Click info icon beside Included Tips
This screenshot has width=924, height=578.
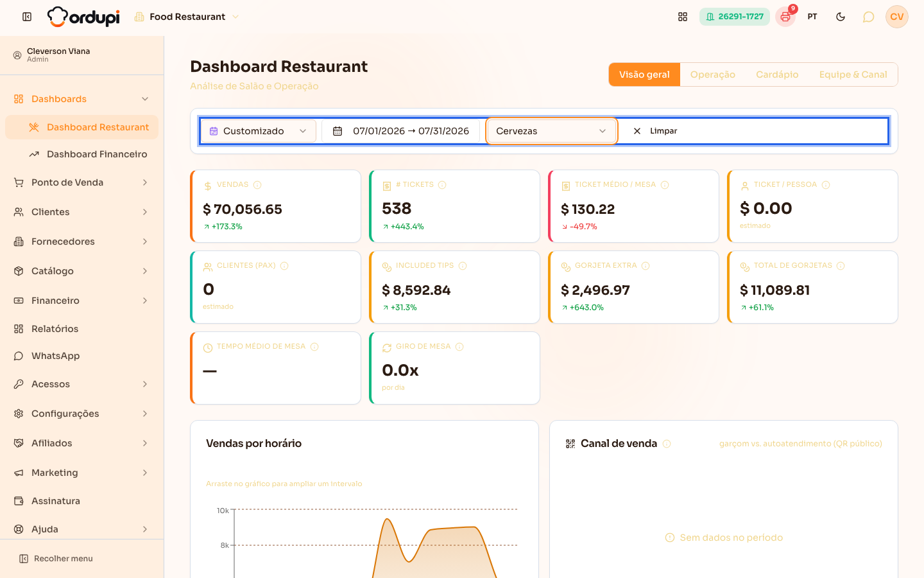[x=463, y=266]
